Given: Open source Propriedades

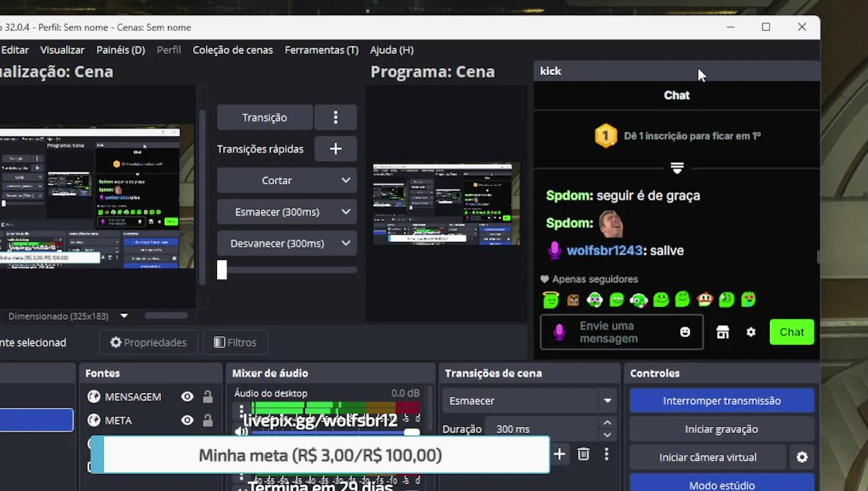Looking at the screenshot, I should (x=149, y=342).
